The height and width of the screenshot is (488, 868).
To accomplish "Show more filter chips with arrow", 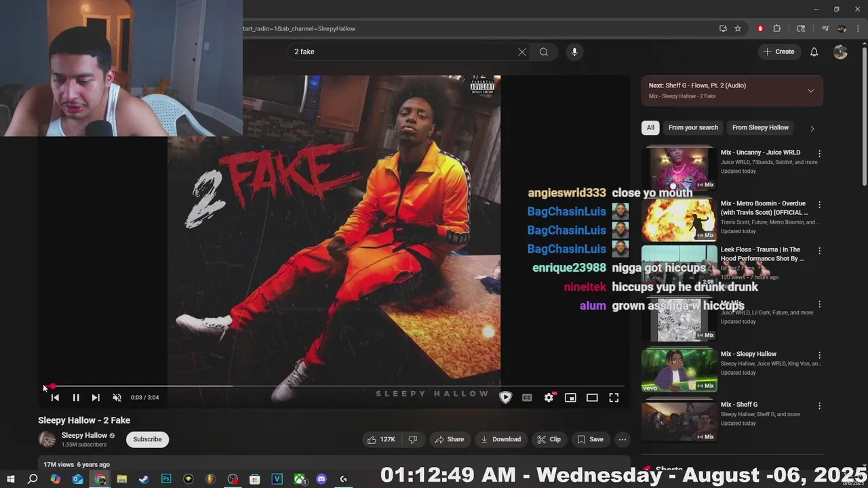I will point(812,128).
